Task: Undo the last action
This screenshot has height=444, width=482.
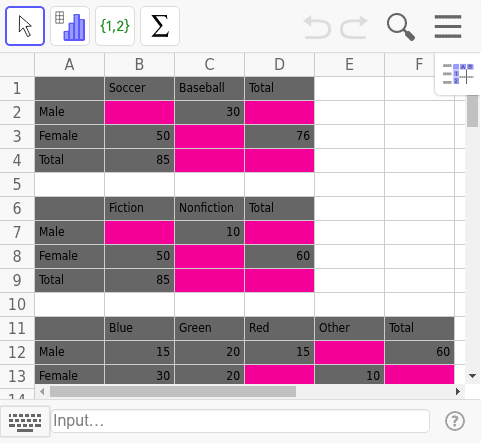Action: 317,27
